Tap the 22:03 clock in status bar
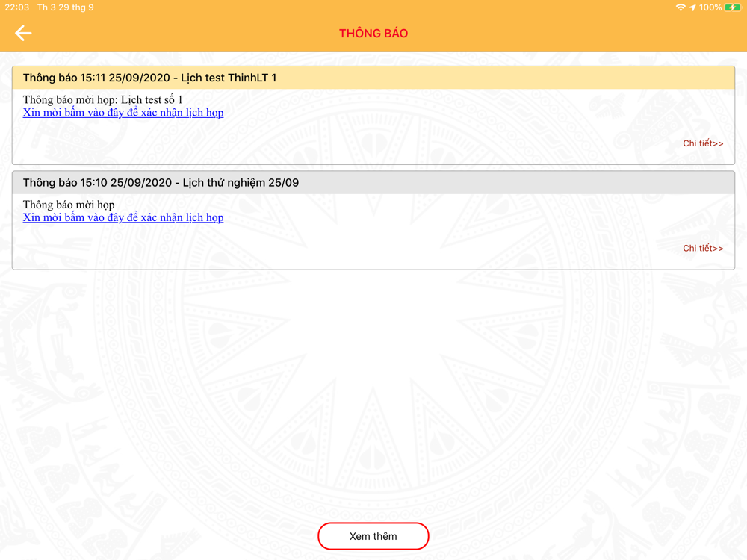747x560 pixels. 16,7
